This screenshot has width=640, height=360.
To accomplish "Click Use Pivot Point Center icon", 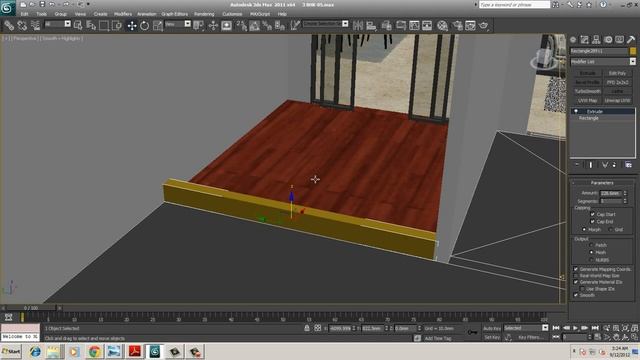I will point(199,26).
